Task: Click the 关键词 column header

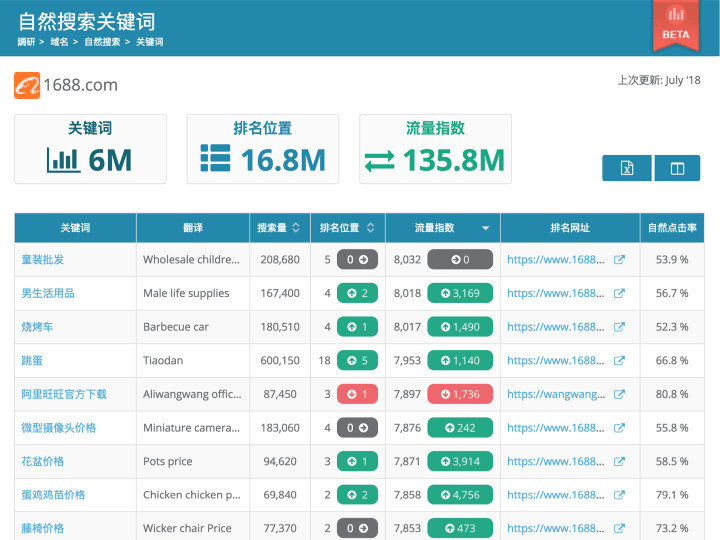Action: (x=75, y=227)
